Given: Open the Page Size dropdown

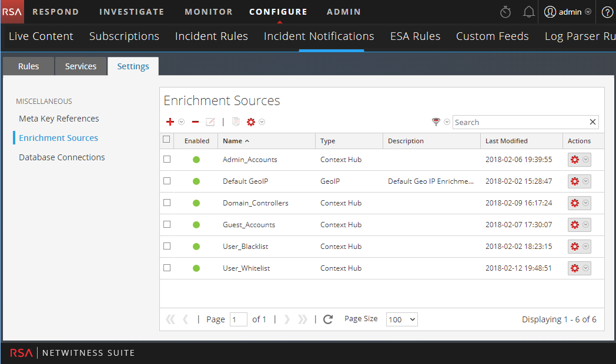Looking at the screenshot, I should pyautogui.click(x=401, y=319).
